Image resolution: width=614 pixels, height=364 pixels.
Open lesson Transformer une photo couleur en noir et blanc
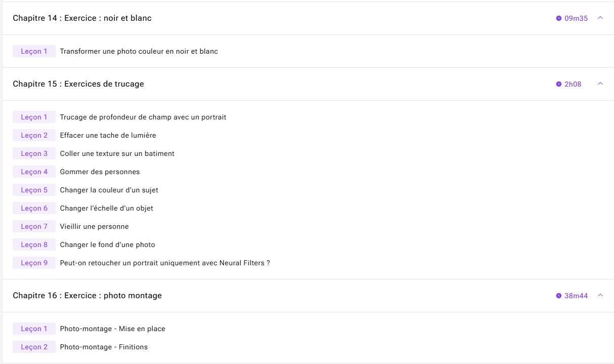(x=139, y=51)
